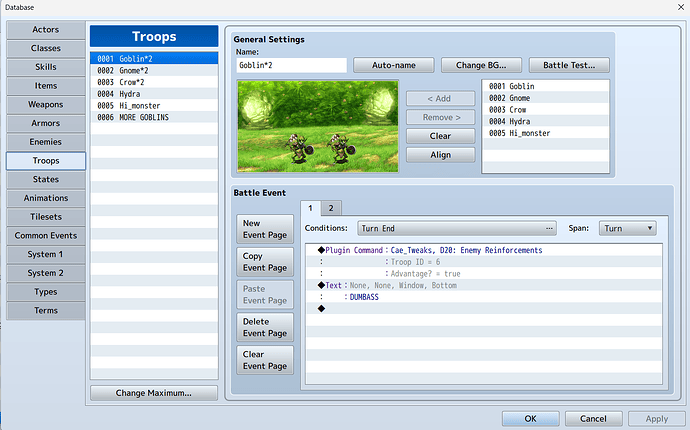Open the Turn End conditions editor

[x=457, y=228]
